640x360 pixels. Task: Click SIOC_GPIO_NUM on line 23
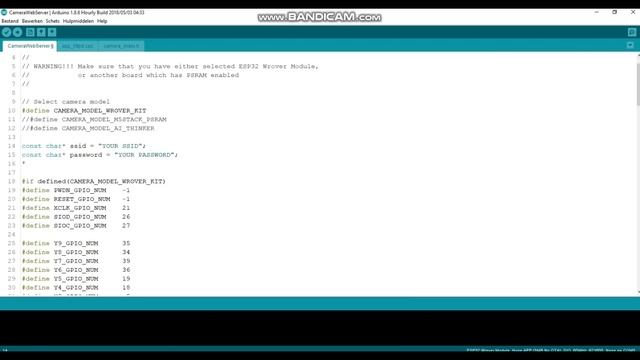tap(80, 226)
